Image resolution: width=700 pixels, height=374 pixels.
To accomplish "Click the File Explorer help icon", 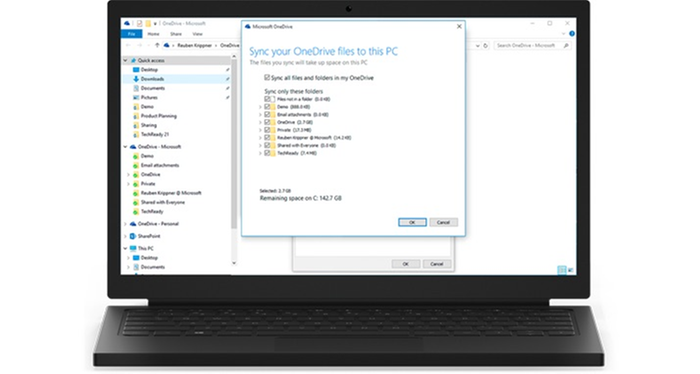I will click(x=572, y=34).
